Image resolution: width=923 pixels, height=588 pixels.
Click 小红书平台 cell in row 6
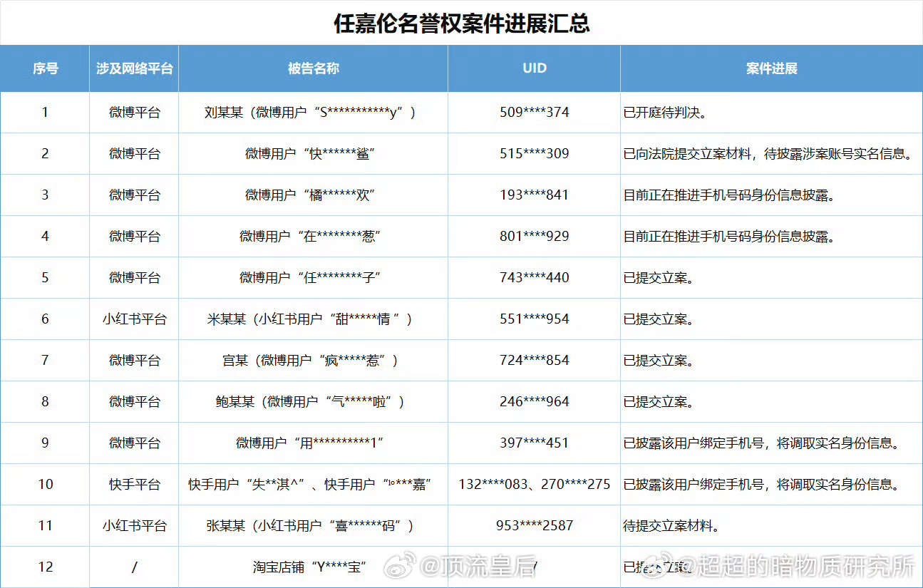[133, 319]
